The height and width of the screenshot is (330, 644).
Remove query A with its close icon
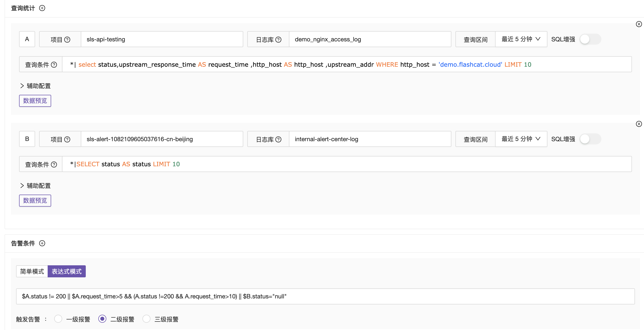pos(639,24)
